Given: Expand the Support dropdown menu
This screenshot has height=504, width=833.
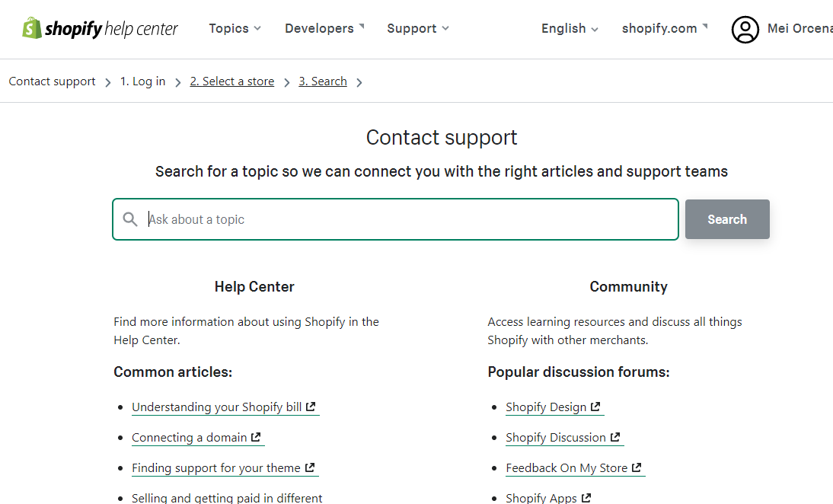Looking at the screenshot, I should point(418,28).
